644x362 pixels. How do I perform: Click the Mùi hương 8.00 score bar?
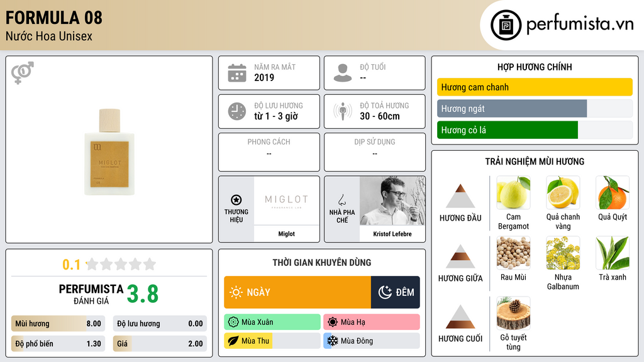pos(58,324)
